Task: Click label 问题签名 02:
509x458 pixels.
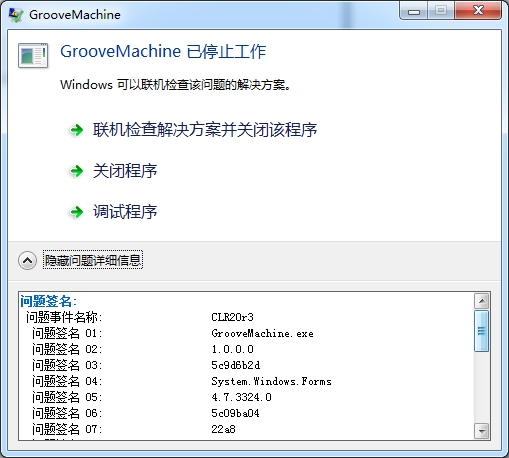Action: click(67, 349)
